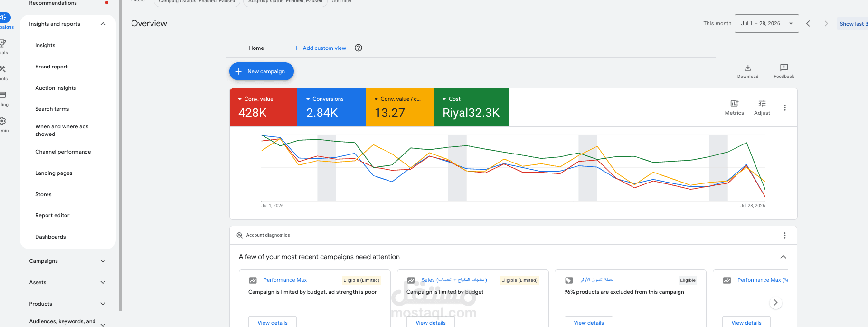Collapse the Insights and reports section
Image resolution: width=868 pixels, height=327 pixels.
pos(103,24)
